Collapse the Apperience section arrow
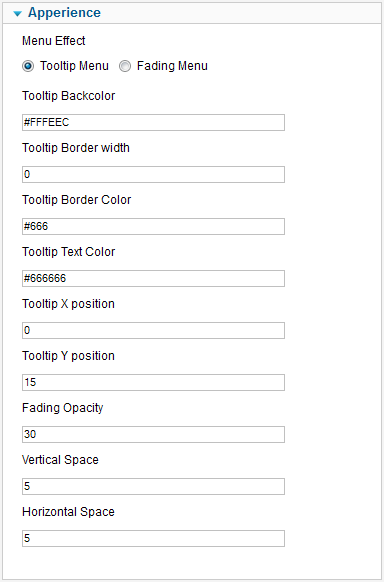The image size is (384, 582). pos(17,14)
